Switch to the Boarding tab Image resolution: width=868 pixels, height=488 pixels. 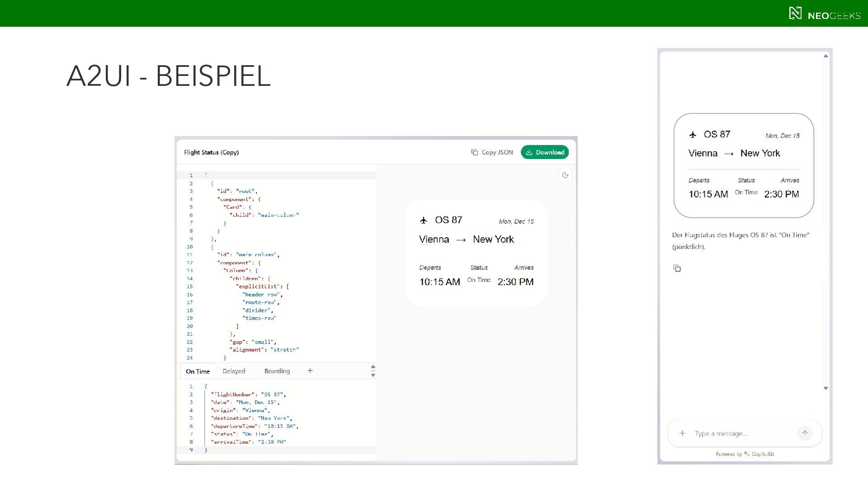pos(277,371)
